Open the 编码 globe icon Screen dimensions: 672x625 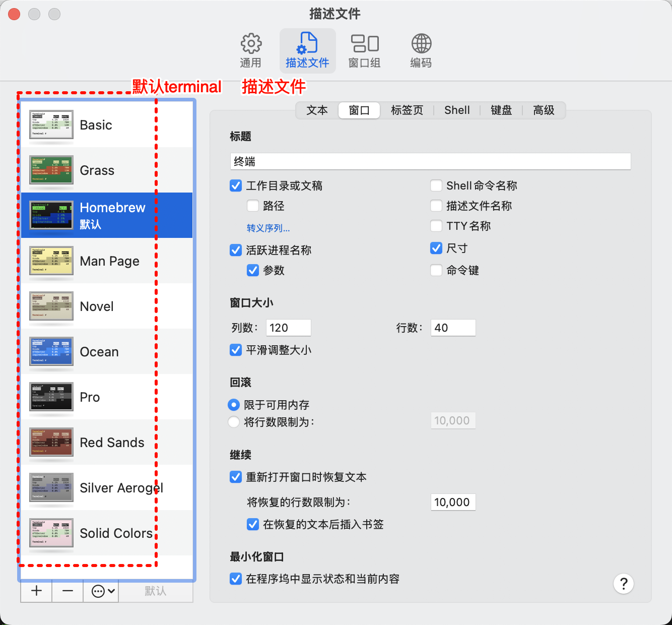click(421, 49)
